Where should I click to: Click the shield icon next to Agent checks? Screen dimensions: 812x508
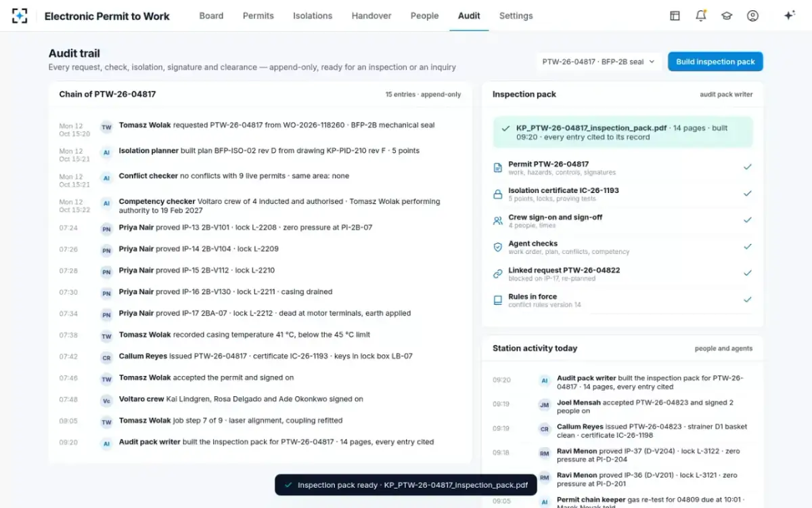coord(497,247)
